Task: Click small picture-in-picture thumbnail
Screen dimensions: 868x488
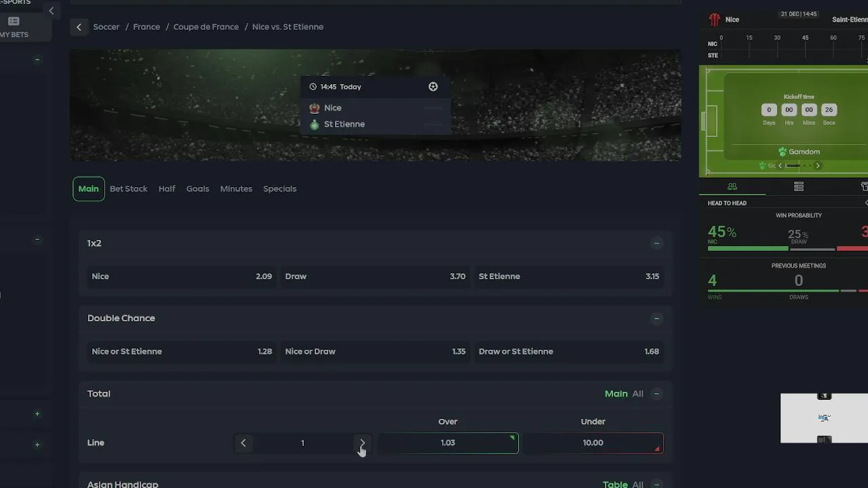Action: point(824,418)
